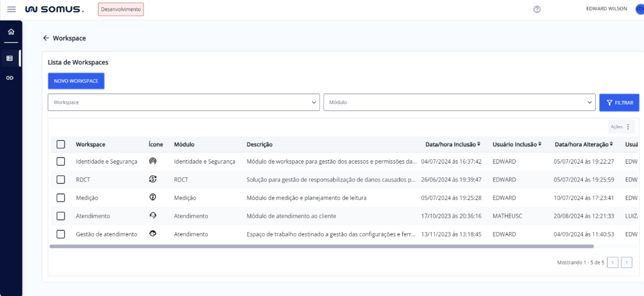Screen dimensions: 644x296
Task: Check the Atendimento row checkbox
Action: point(61,216)
